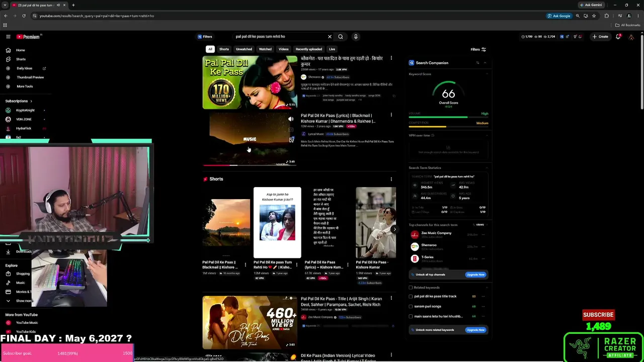
Task: Open the VDN ZONE subscription channel
Action: tap(24, 119)
